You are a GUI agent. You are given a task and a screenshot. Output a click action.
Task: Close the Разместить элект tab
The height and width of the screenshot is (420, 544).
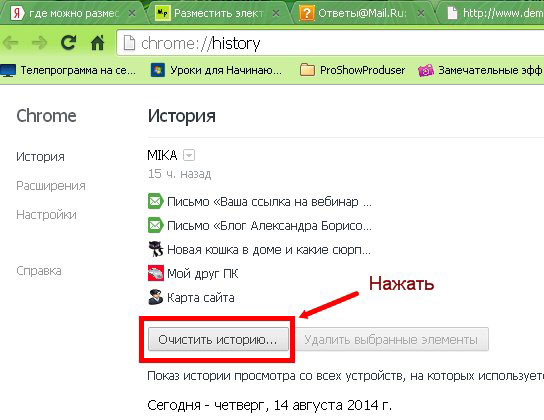[276, 13]
